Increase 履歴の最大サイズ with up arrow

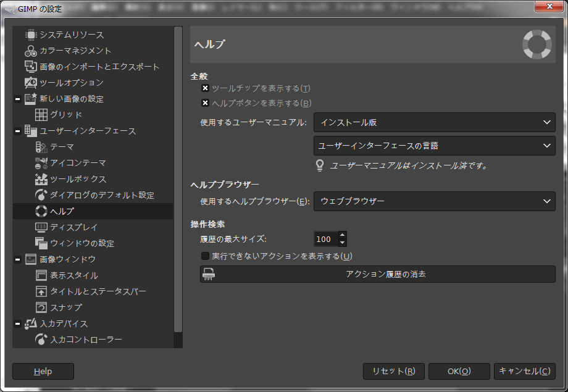click(342, 235)
